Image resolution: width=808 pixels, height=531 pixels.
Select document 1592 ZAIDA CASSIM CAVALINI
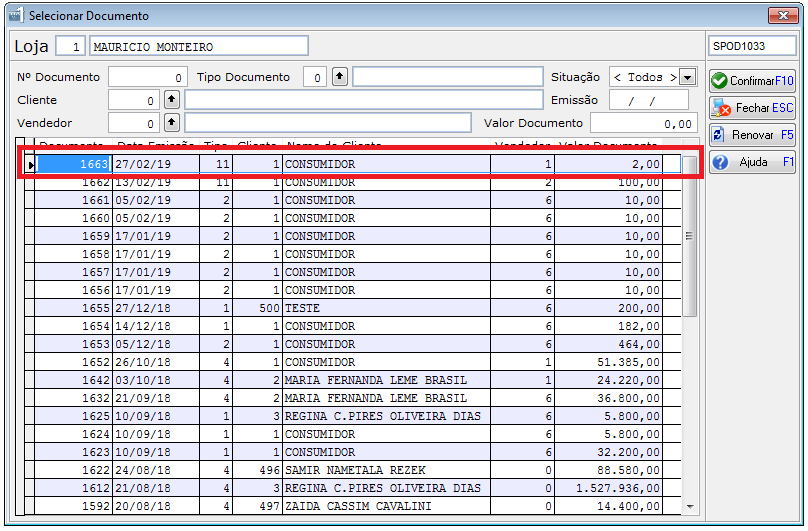pyautogui.click(x=353, y=506)
